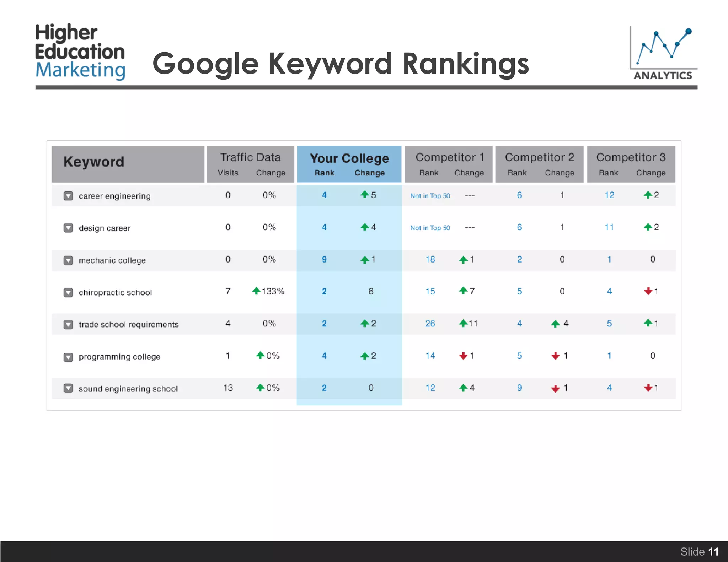Click Competitor 3 green arrow for trade school requirements
The width and height of the screenshot is (728, 562).
648,323
